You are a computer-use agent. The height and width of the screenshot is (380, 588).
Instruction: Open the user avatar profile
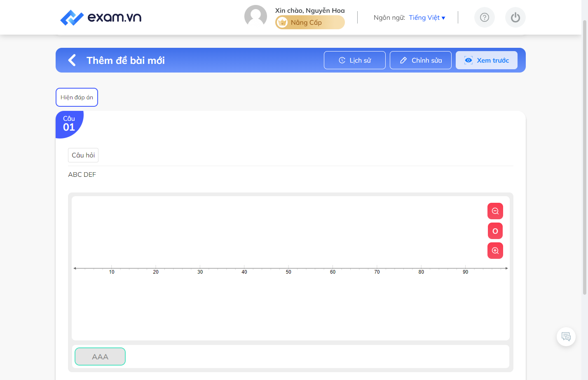[255, 16]
